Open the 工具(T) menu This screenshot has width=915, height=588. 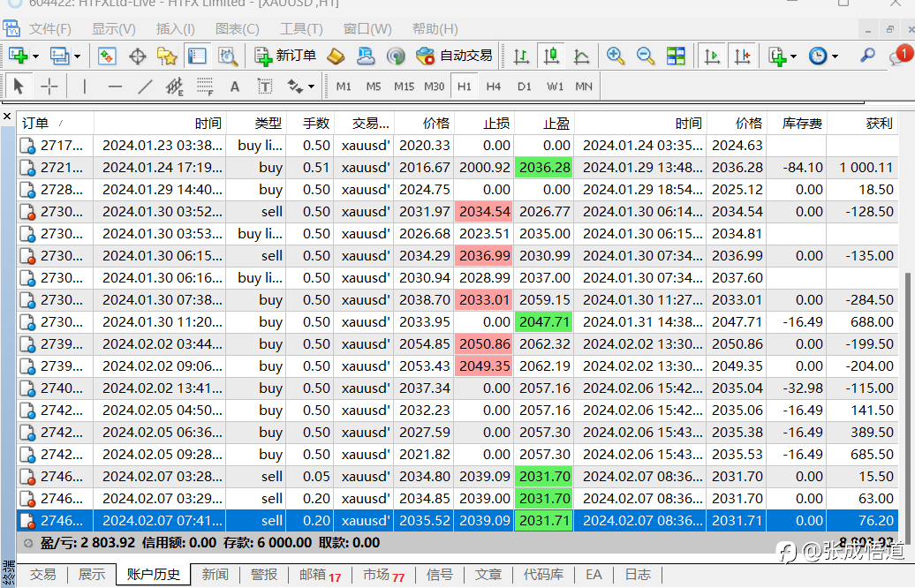point(301,28)
